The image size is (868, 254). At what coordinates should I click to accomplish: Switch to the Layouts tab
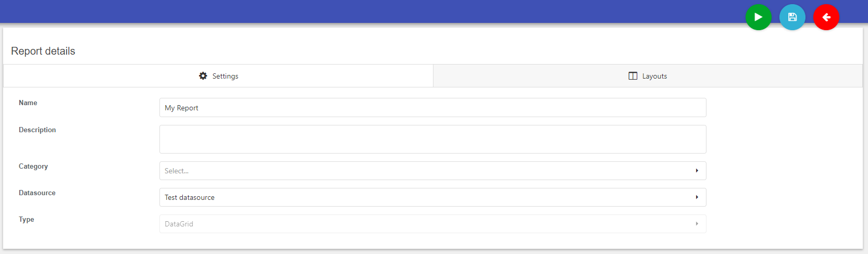pos(648,76)
